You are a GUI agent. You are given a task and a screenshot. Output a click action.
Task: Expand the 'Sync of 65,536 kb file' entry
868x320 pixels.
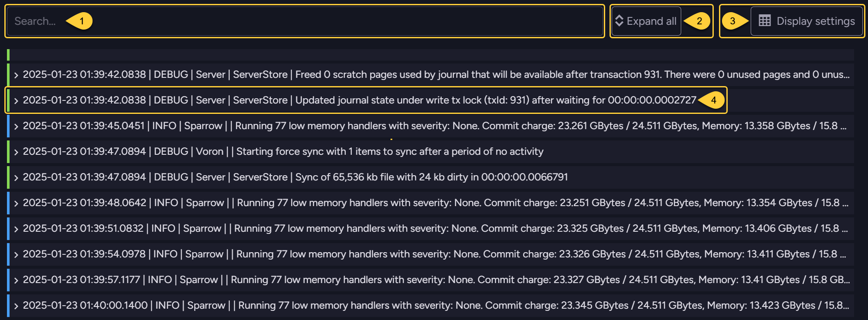click(x=16, y=177)
